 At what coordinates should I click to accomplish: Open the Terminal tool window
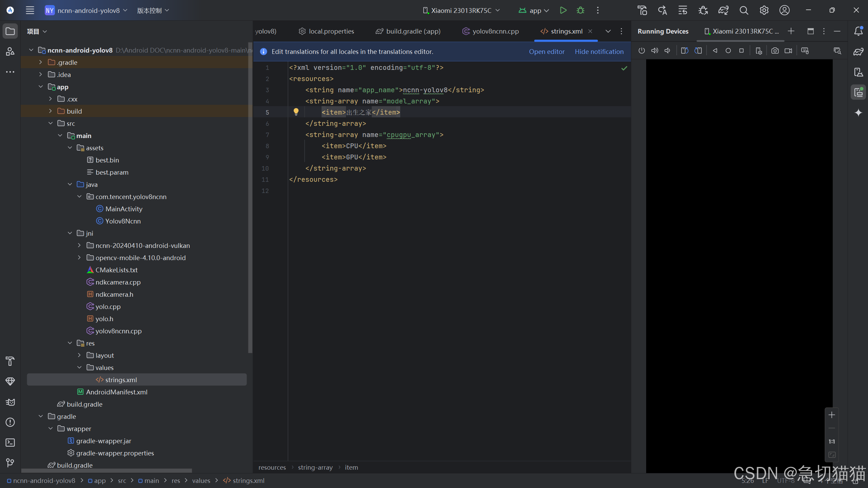10,443
